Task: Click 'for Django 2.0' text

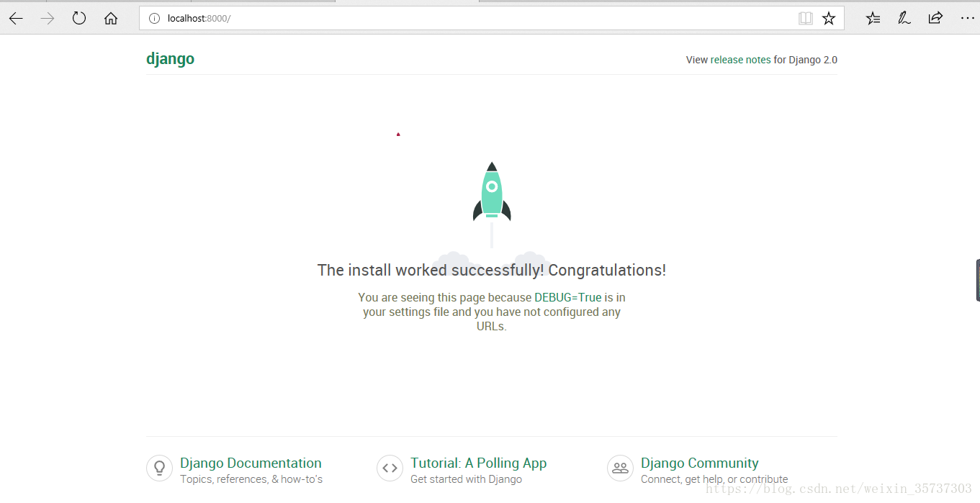Action: (x=806, y=60)
